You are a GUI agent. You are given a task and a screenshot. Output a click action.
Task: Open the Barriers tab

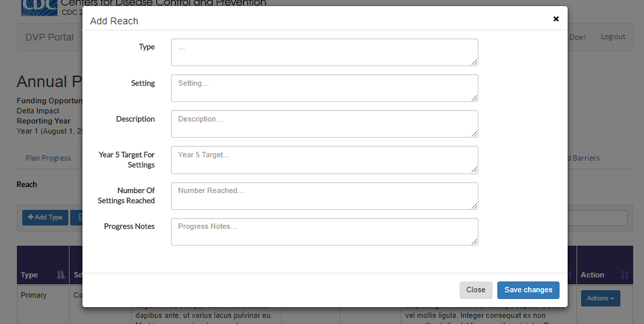click(584, 158)
